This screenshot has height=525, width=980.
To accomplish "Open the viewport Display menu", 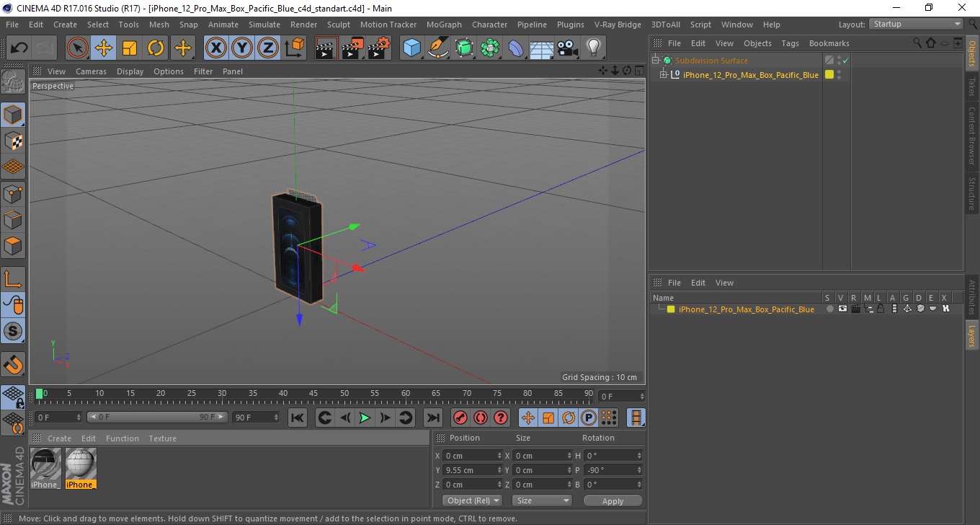I will click(x=130, y=71).
